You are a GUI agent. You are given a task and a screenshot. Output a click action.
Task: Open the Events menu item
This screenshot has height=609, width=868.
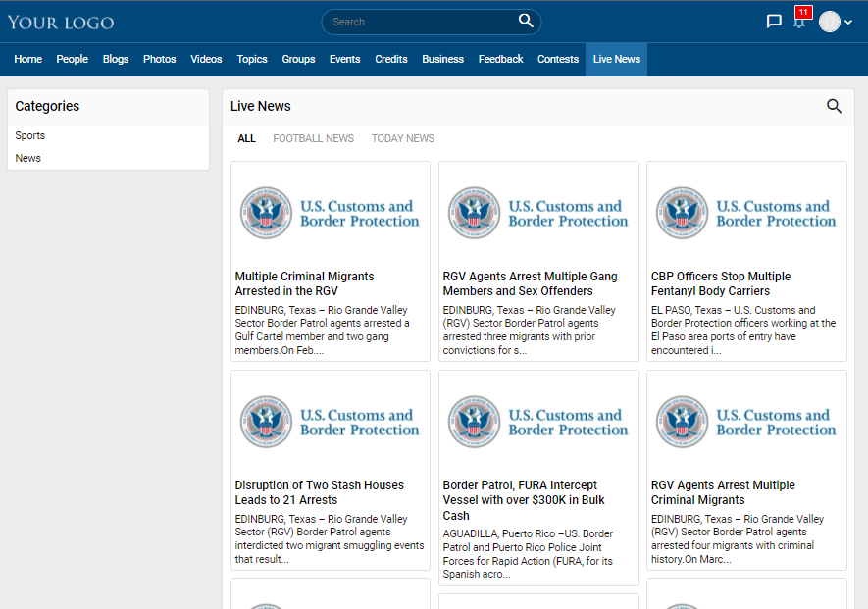point(344,59)
